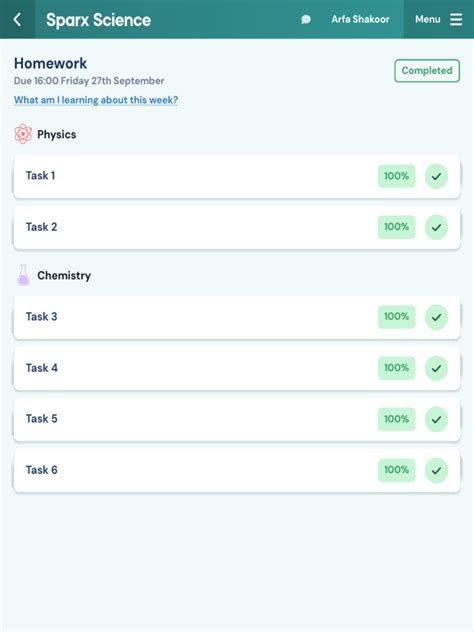Click the Physics atom icon
Screen dimensions: 474x632
[23, 134]
